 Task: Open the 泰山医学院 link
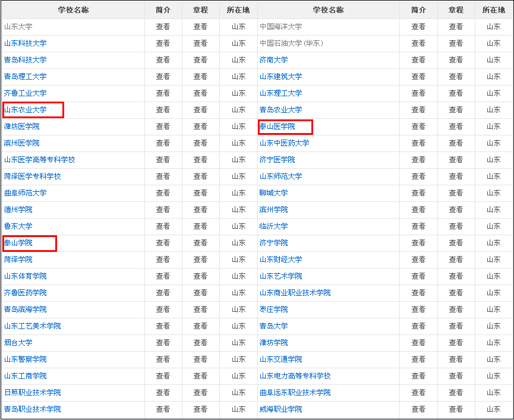tap(278, 127)
